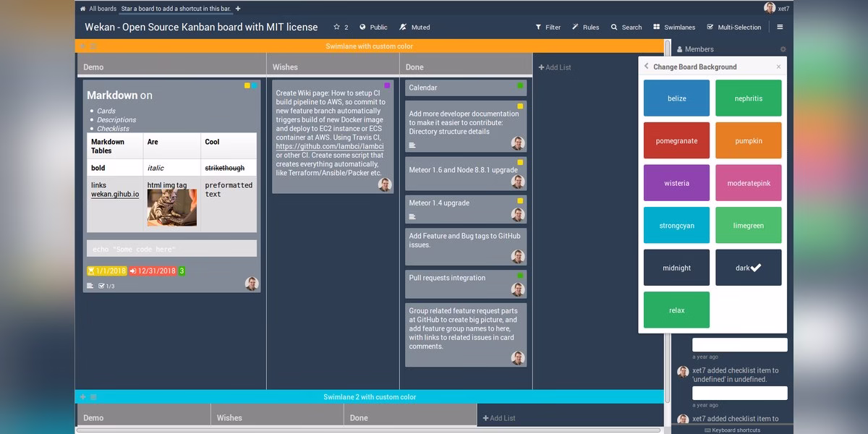Open the Rules menu
Image resolution: width=868 pixels, height=434 pixels.
(586, 27)
